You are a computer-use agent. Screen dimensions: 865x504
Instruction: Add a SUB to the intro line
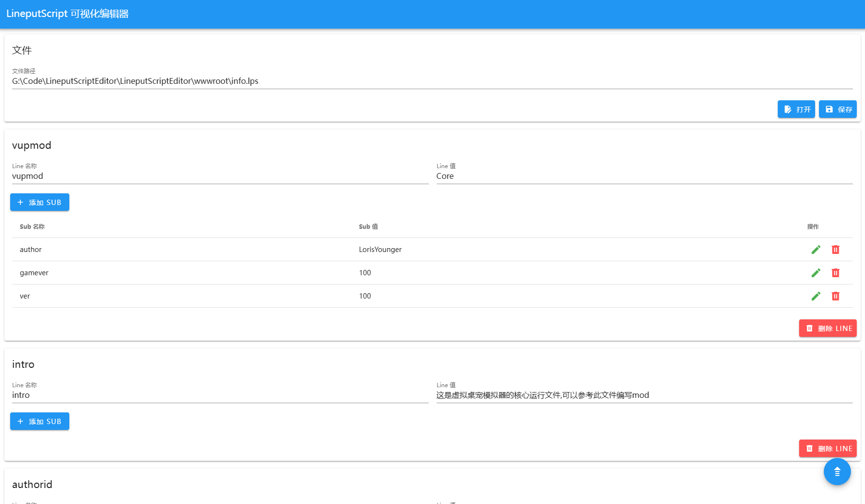coord(40,421)
